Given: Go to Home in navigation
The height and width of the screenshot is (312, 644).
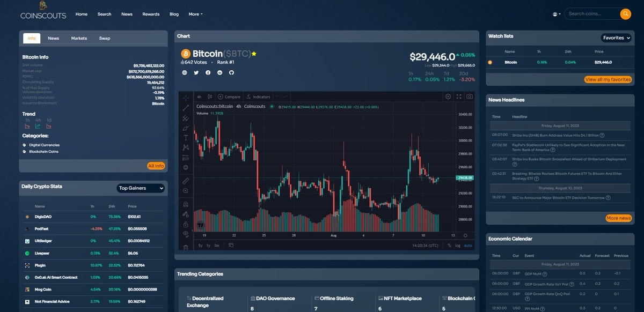Looking at the screenshot, I should [x=82, y=14].
